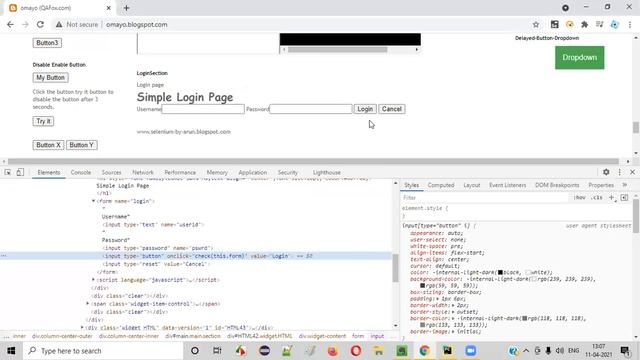640x360 pixels.
Task: Click the Filter styles input
Action: coord(486,198)
